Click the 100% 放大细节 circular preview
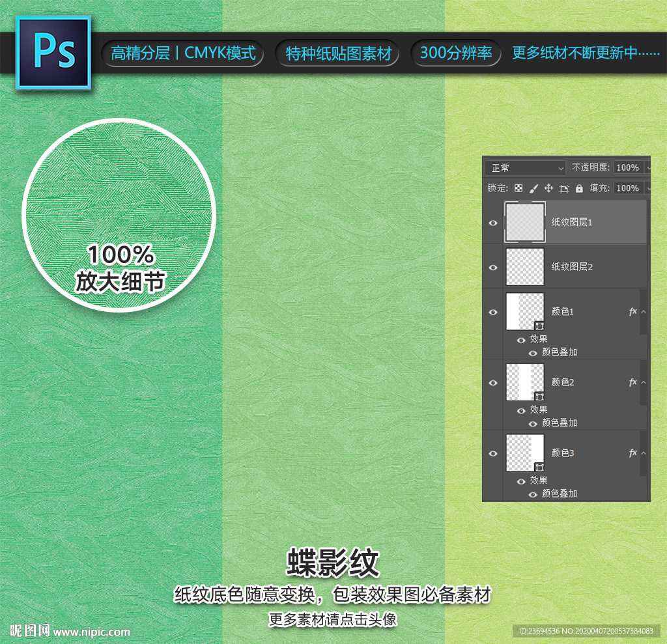 coord(119,216)
